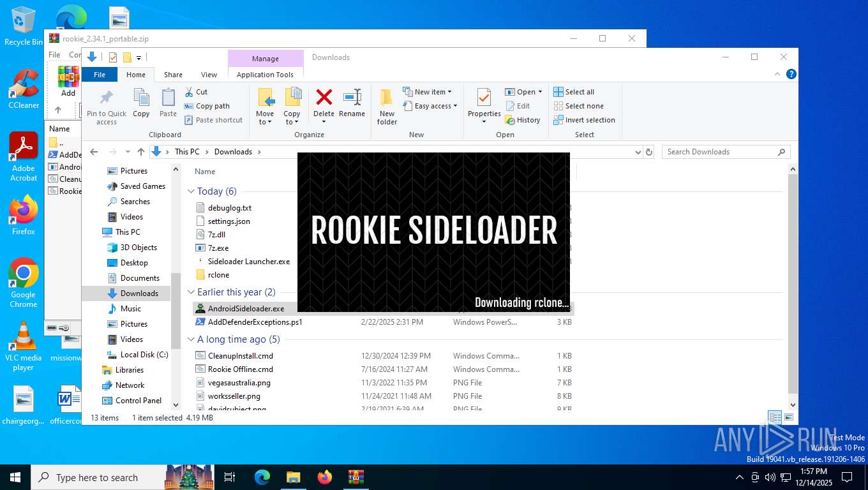Click Select none
Viewport: 868px width, 490px height.
(578, 106)
